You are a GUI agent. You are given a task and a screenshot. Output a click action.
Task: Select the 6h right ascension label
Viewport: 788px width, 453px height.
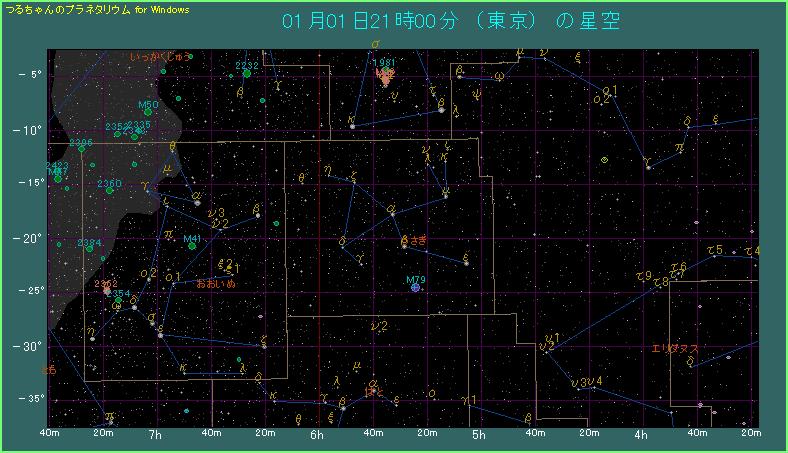click(317, 435)
